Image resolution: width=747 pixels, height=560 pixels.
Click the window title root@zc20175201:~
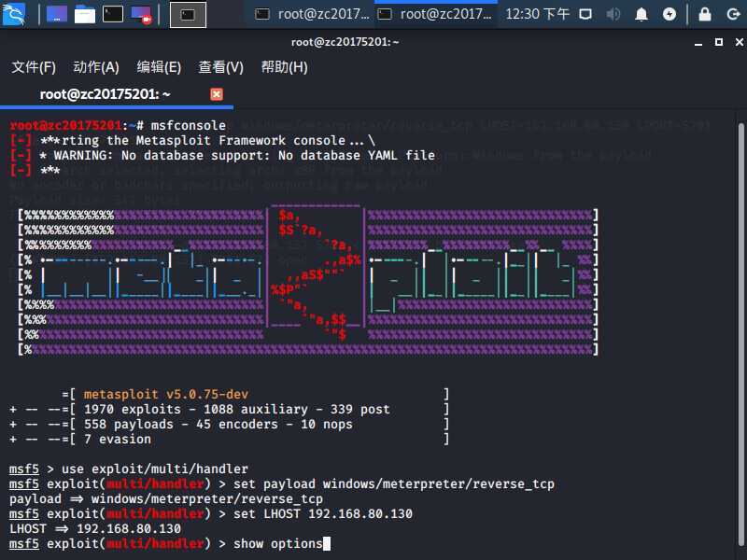(x=345, y=42)
